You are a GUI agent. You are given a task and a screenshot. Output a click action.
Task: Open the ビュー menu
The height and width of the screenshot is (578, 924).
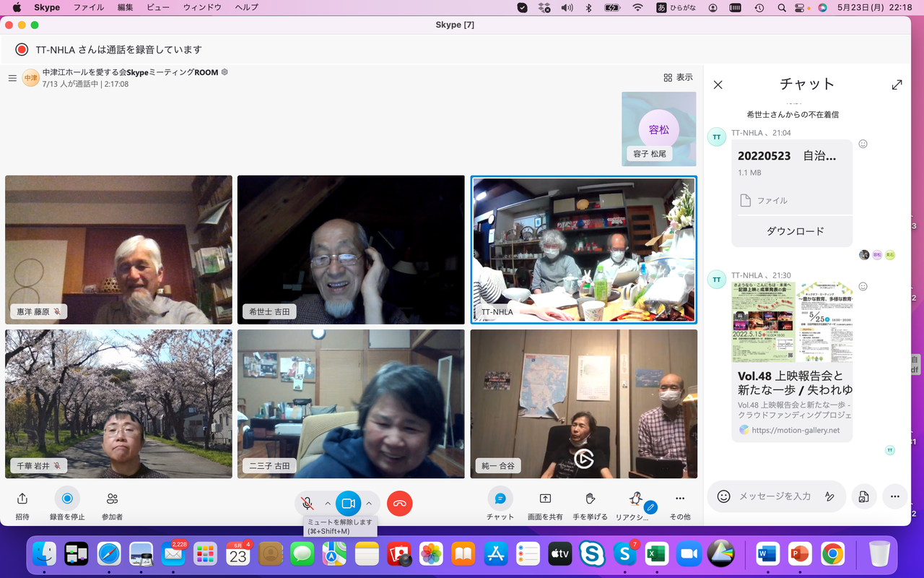pyautogui.click(x=158, y=7)
